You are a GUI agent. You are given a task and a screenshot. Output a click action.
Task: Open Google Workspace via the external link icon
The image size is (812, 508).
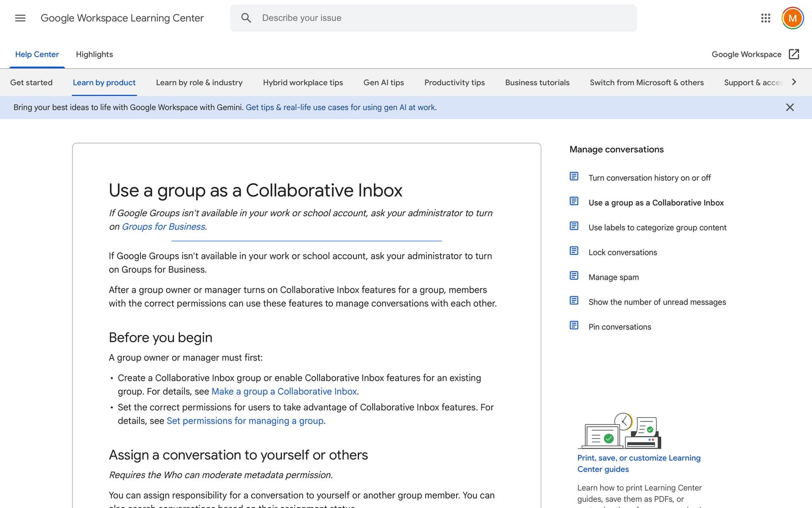[x=793, y=54]
